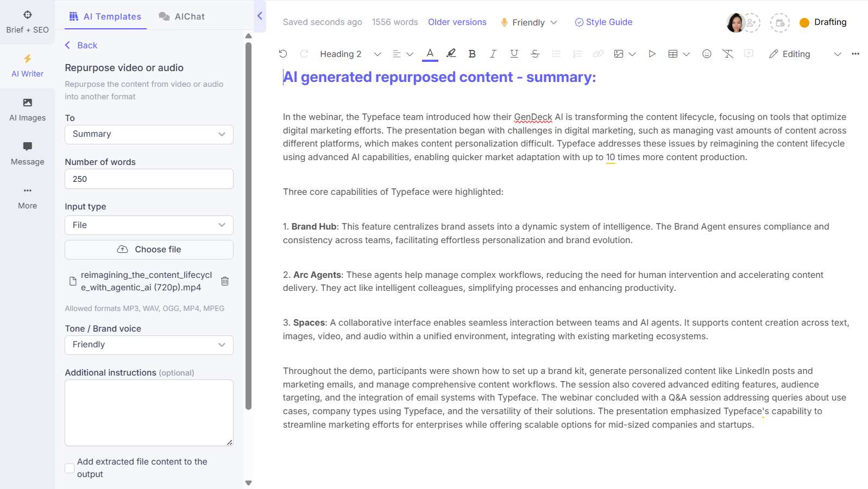
Task: Choose the text color tool
Action: [x=430, y=54]
